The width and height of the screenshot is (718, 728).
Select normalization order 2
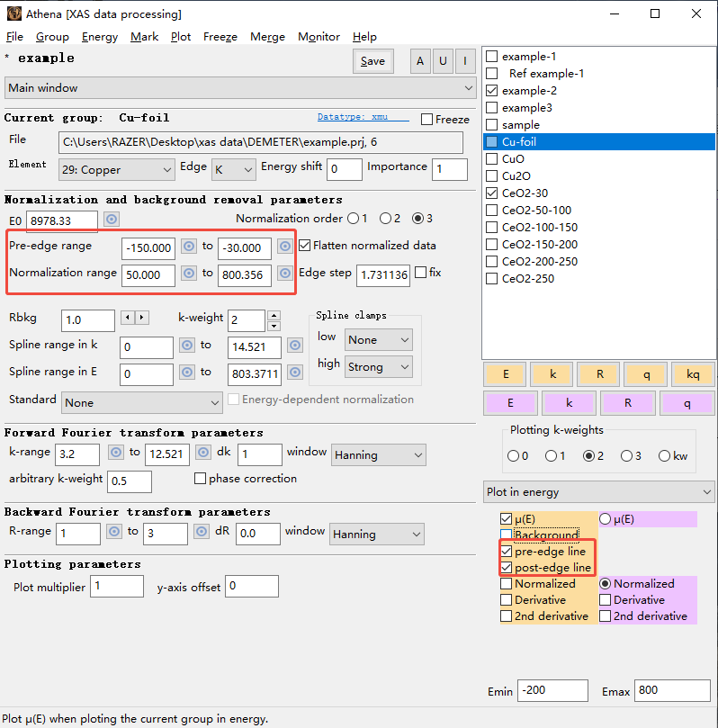coord(385,218)
